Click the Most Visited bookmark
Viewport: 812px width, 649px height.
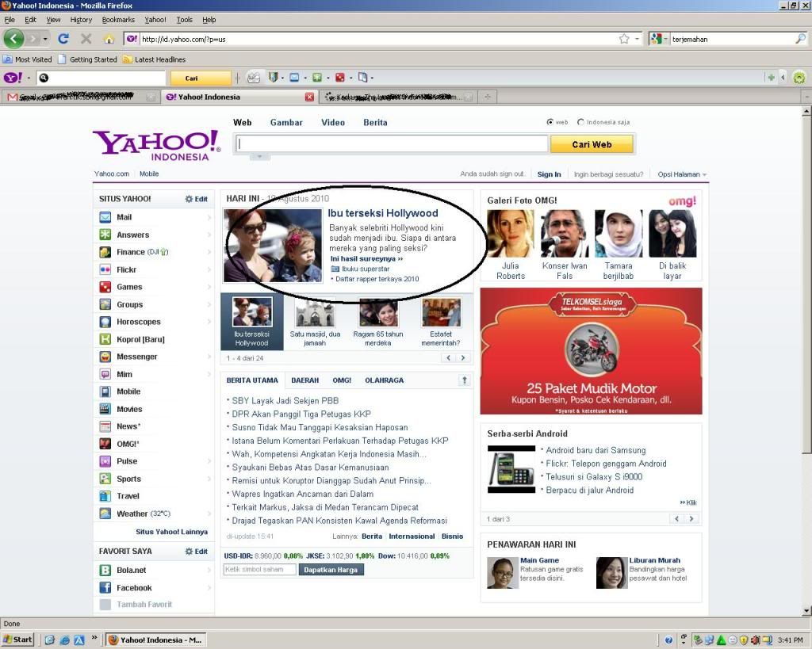tap(28, 59)
